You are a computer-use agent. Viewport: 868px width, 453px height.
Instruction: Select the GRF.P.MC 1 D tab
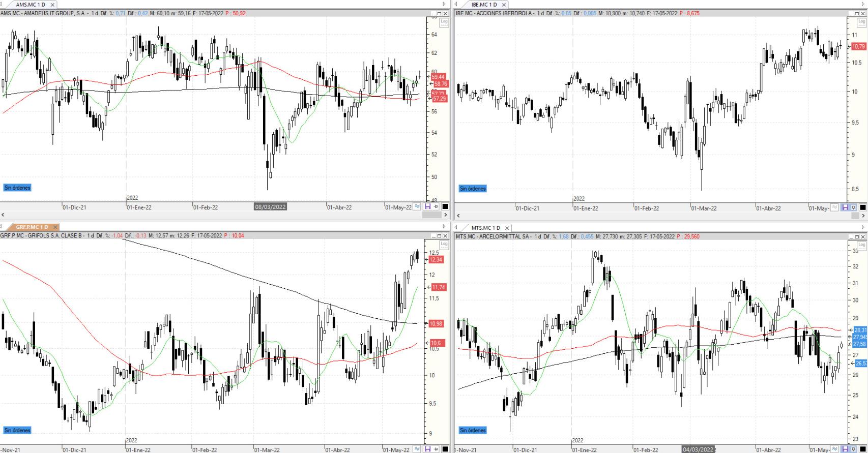(x=32, y=227)
